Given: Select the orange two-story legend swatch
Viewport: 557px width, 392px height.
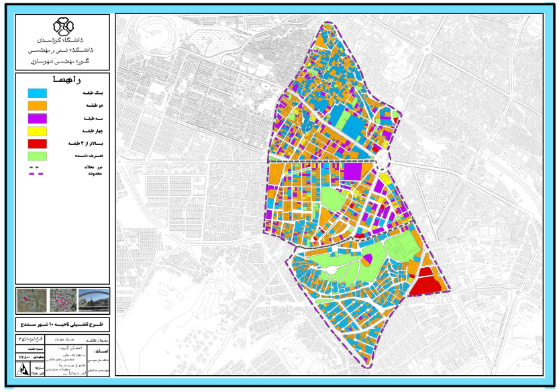Looking at the screenshot, I should tap(36, 105).
